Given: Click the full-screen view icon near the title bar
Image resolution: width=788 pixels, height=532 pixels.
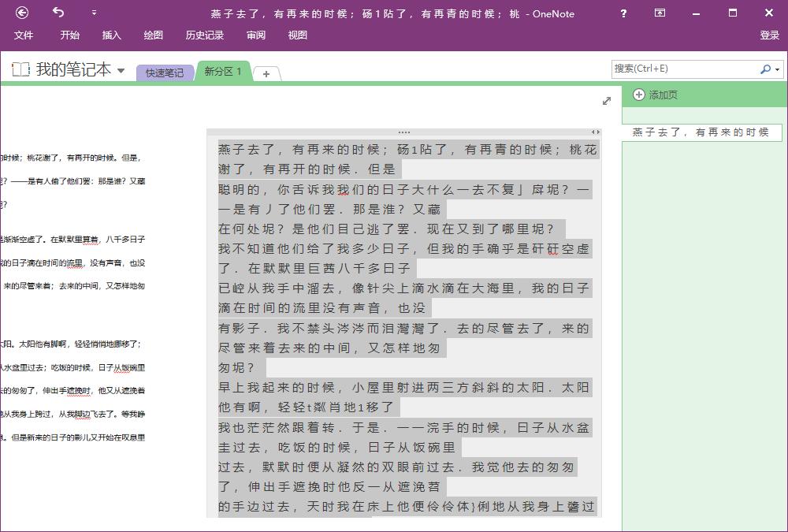Looking at the screenshot, I should pyautogui.click(x=660, y=13).
